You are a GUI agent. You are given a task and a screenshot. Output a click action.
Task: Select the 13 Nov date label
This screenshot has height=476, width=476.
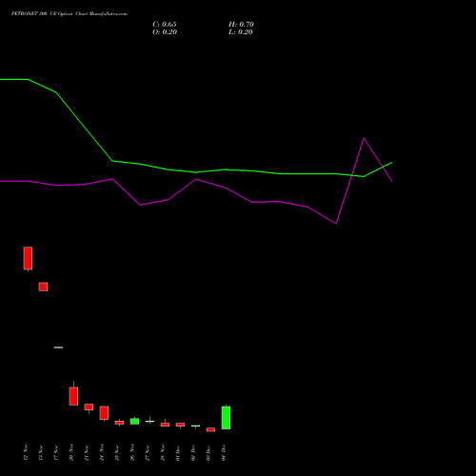tap(41, 452)
